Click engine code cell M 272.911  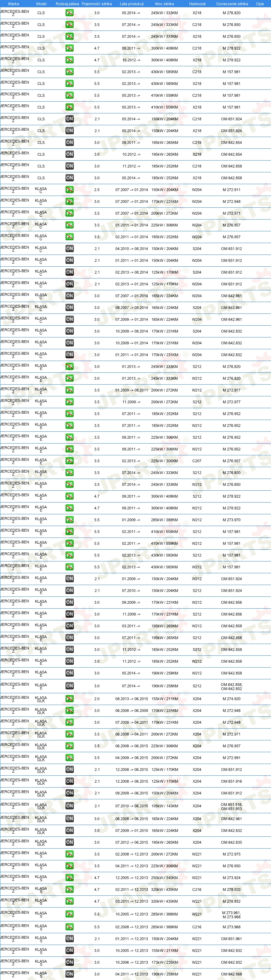(x=231, y=190)
